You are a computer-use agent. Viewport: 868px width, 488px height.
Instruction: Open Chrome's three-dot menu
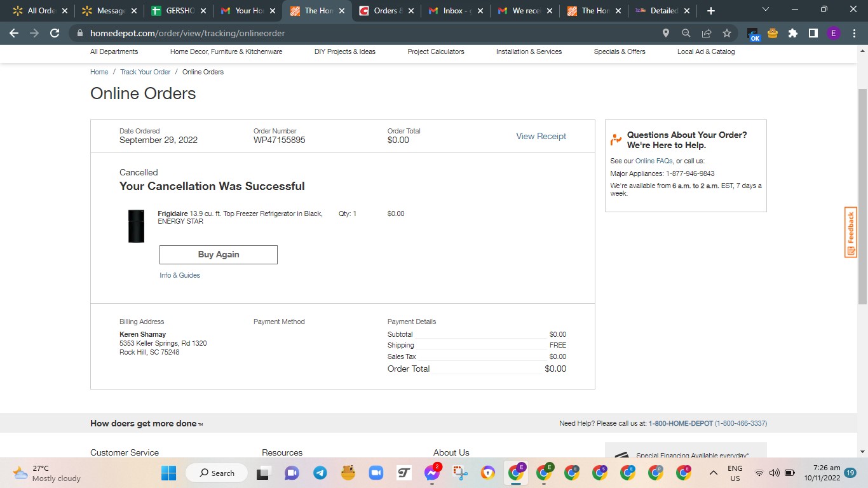click(853, 33)
